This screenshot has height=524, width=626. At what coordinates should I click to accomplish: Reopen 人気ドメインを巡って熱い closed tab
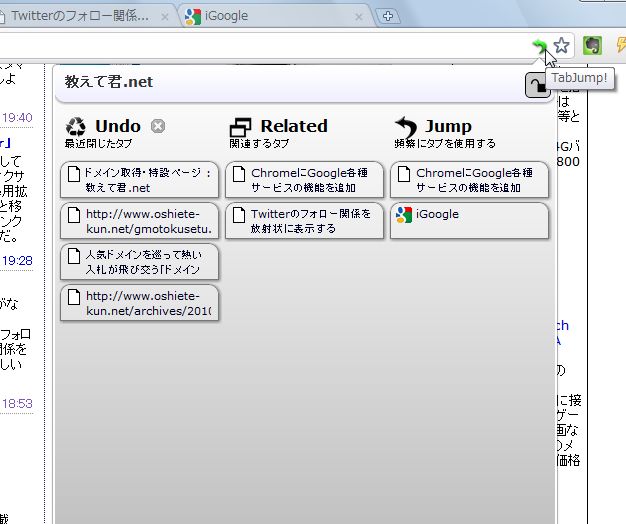[139, 262]
